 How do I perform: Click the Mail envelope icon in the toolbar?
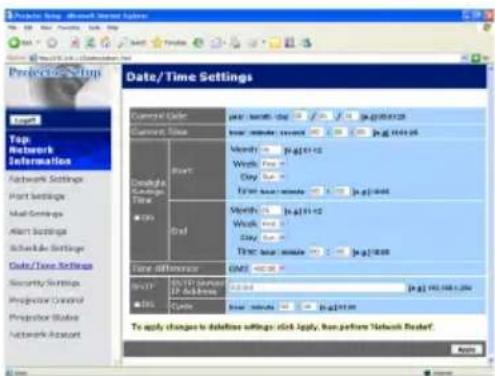[x=216, y=43]
